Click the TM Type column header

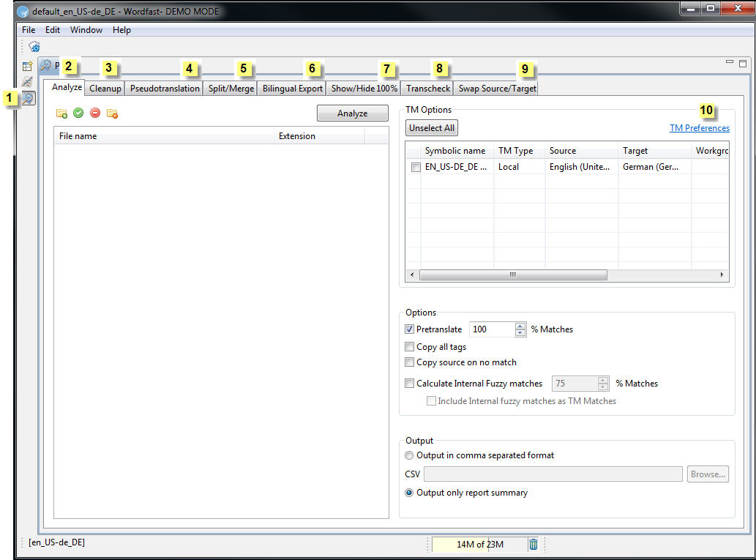click(x=520, y=151)
